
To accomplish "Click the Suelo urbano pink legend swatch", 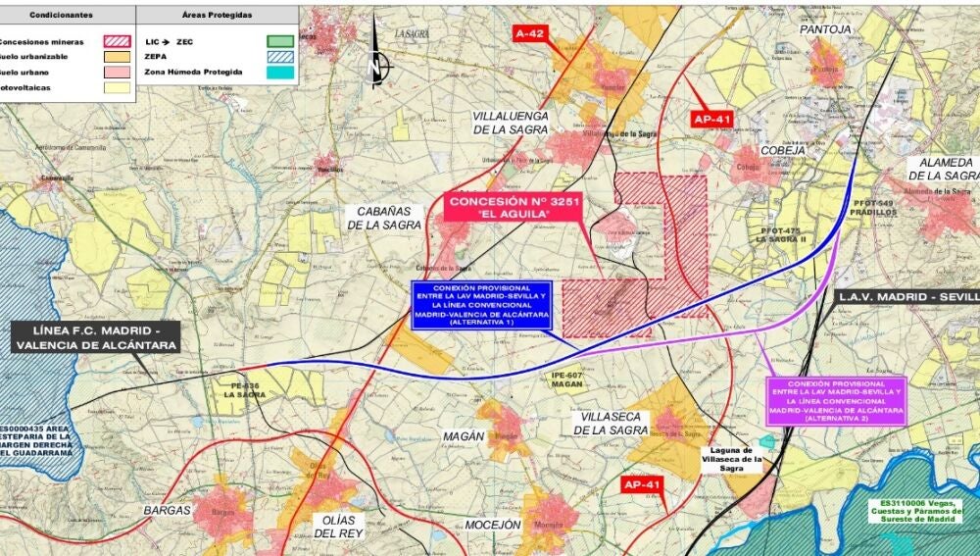I will click(x=117, y=73).
